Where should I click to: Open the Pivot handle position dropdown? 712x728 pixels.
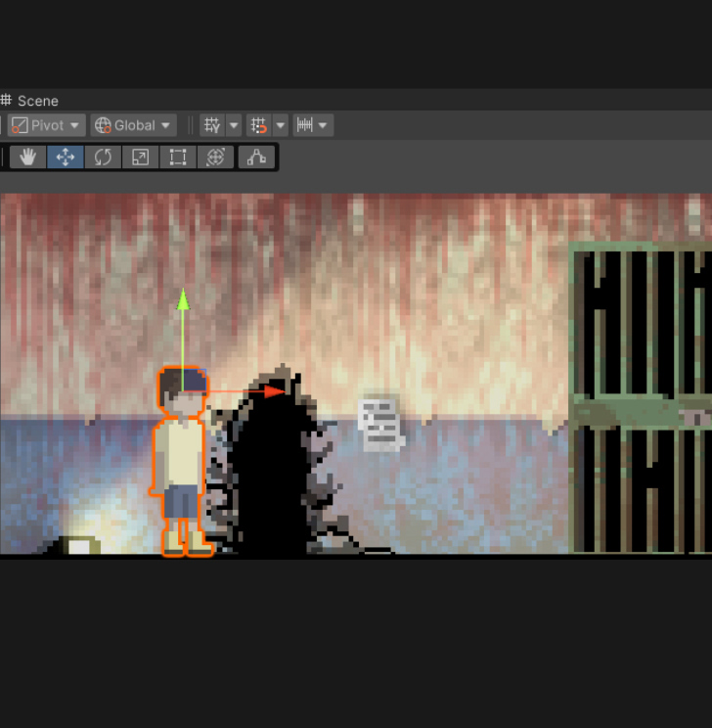(x=46, y=125)
